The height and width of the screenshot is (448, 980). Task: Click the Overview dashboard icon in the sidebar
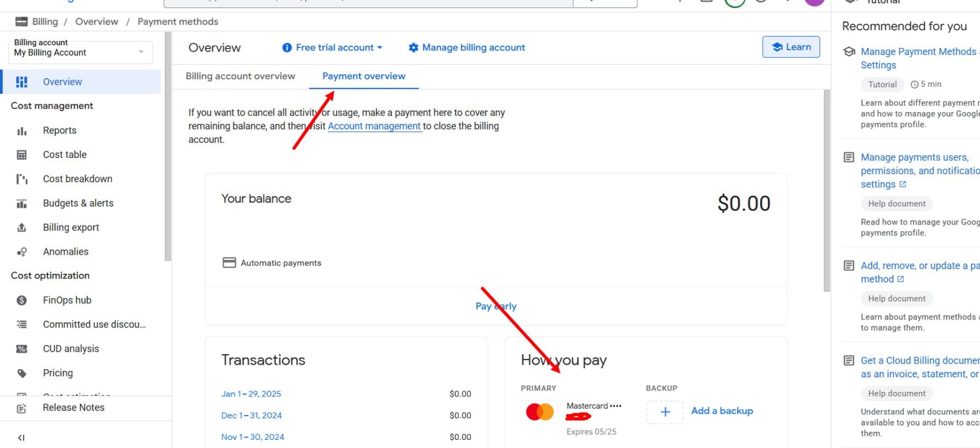point(22,82)
